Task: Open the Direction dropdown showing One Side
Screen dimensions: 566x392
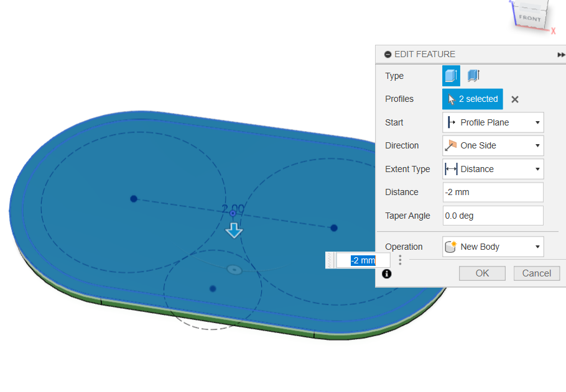Action: [x=493, y=145]
